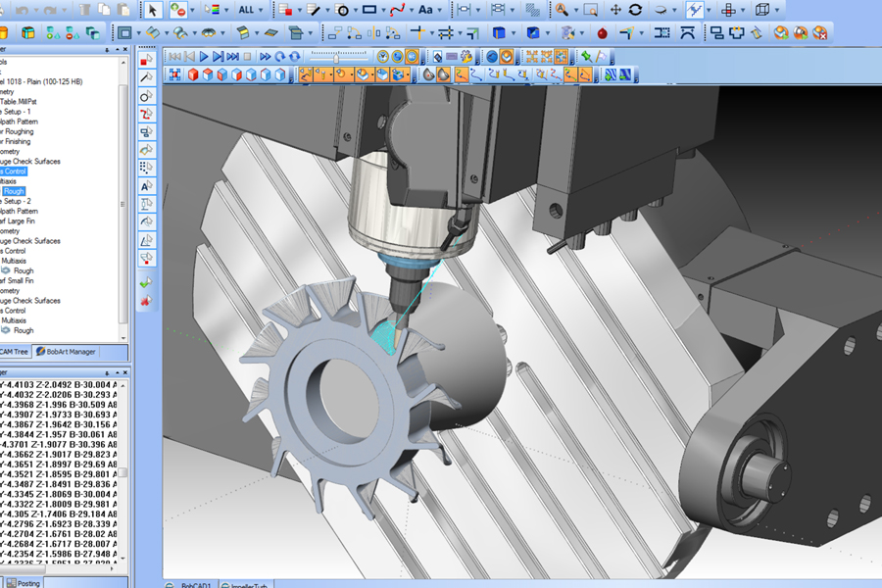Click the zoom magnifier tool

(562, 10)
